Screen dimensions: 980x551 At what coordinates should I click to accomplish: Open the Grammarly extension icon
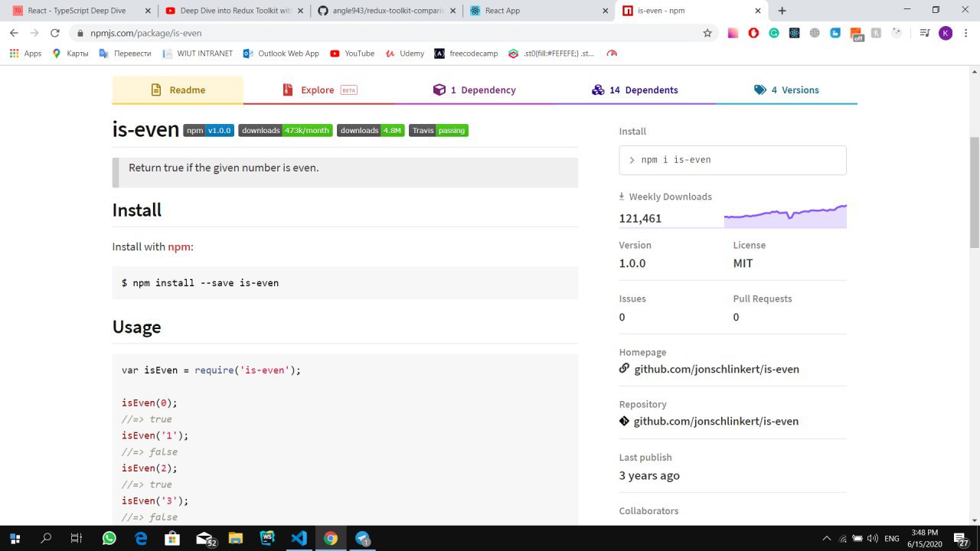[x=774, y=33]
